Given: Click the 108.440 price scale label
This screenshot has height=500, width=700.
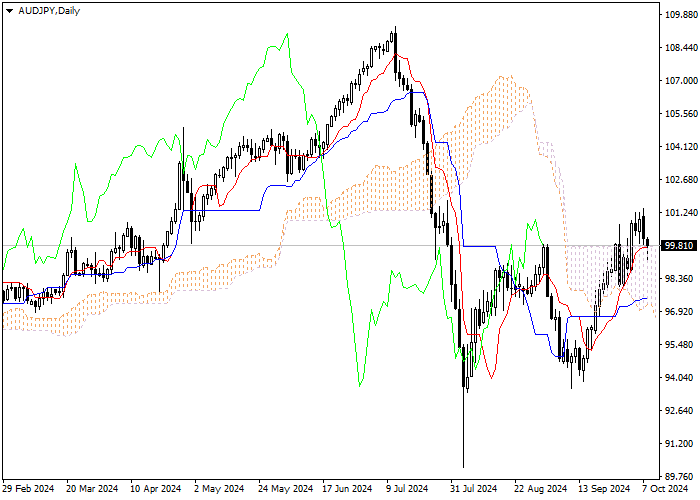Looking at the screenshot, I should (x=681, y=48).
